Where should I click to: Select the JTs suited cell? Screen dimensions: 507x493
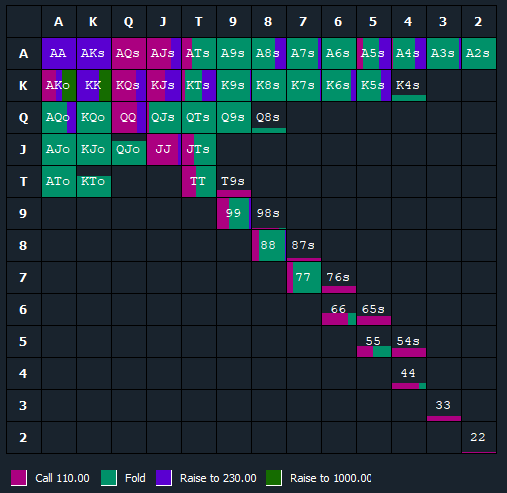click(x=199, y=149)
